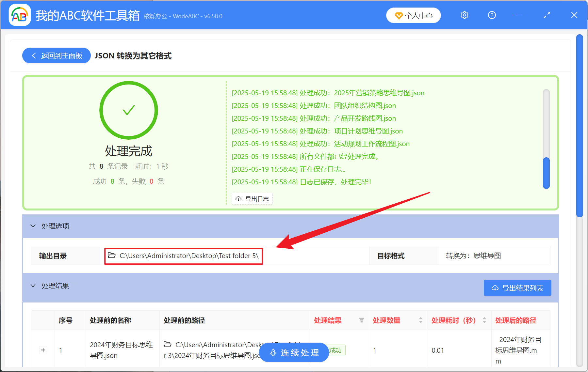Open the settings gear icon
The width and height of the screenshot is (588, 372).
(x=464, y=15)
